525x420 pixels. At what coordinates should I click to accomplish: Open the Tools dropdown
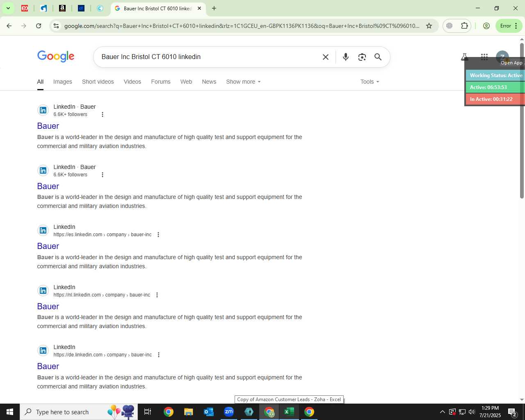coord(370,82)
